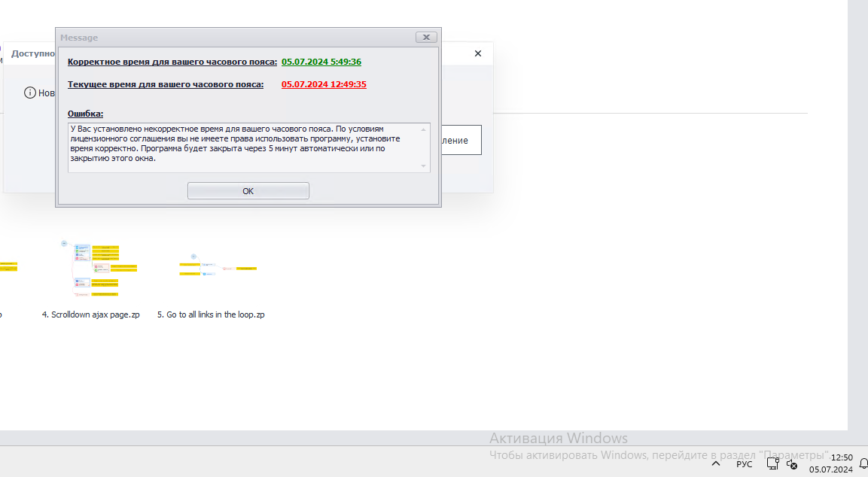Image resolution: width=868 pixels, height=477 pixels.
Task: Click the info circle icon beside 'Нов'
Action: (30, 93)
